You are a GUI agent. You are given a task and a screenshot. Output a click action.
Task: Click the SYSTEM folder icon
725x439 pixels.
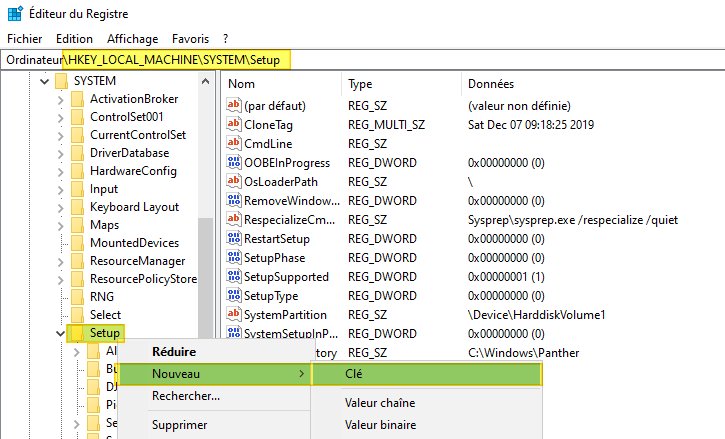(61, 81)
